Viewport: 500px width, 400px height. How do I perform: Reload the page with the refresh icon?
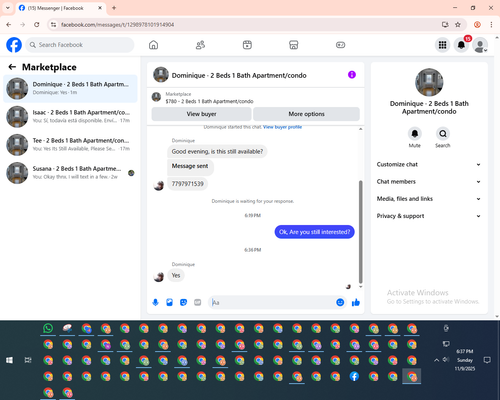coord(37,25)
